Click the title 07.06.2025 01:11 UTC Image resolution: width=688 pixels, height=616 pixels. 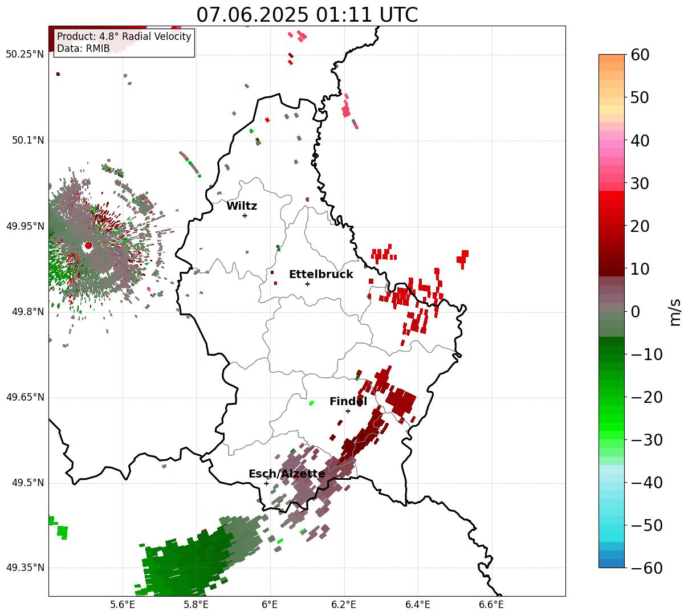[x=307, y=15]
